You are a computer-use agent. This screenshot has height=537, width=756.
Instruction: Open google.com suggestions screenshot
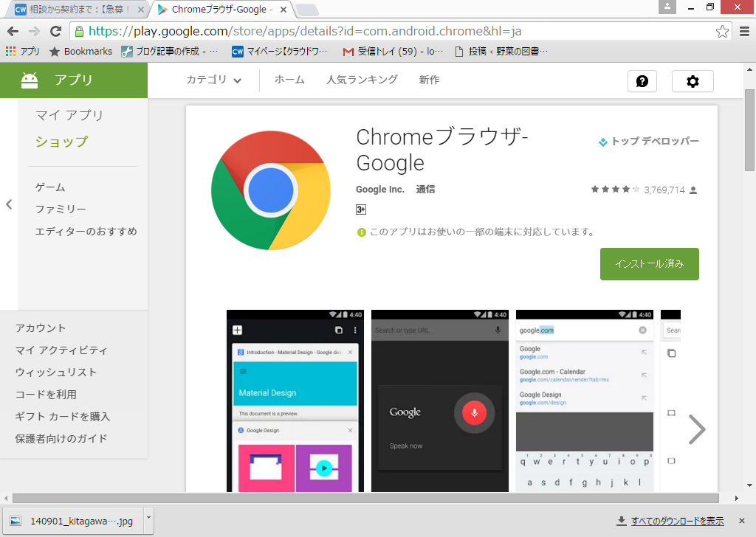pyautogui.click(x=585, y=401)
